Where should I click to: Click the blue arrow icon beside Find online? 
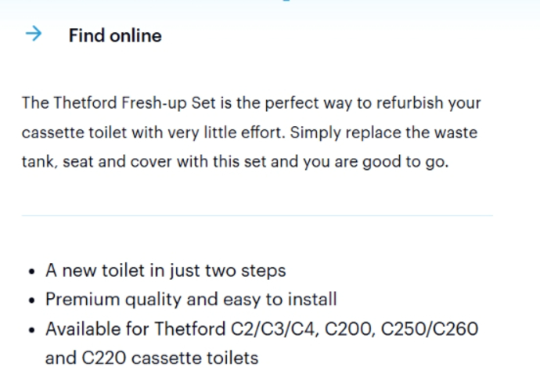34,34
